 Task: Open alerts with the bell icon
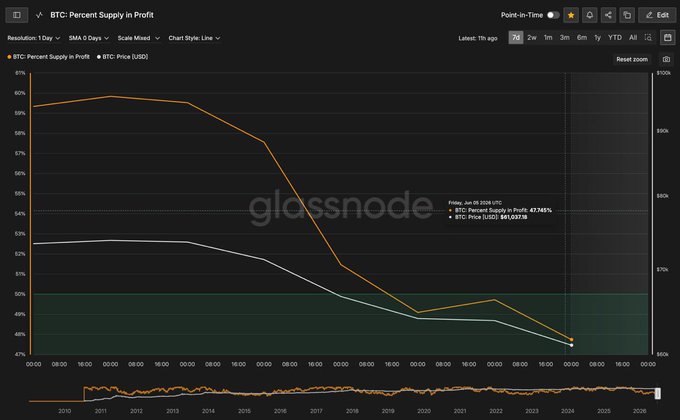click(x=590, y=15)
